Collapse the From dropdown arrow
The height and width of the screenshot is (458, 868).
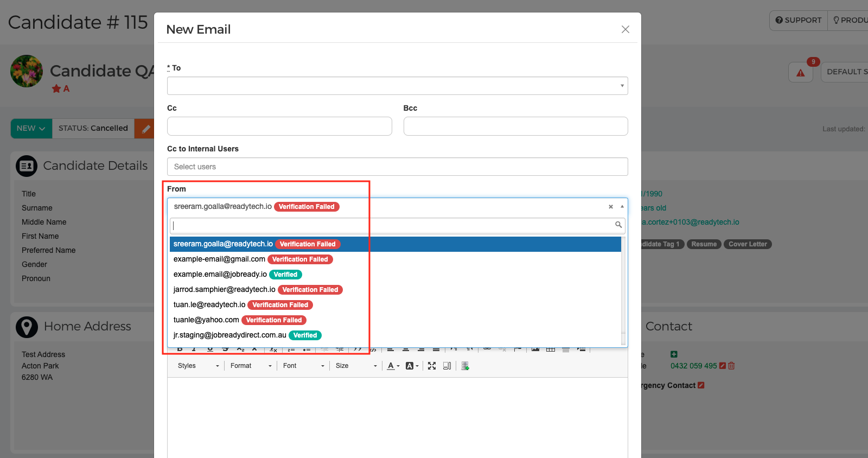point(622,207)
